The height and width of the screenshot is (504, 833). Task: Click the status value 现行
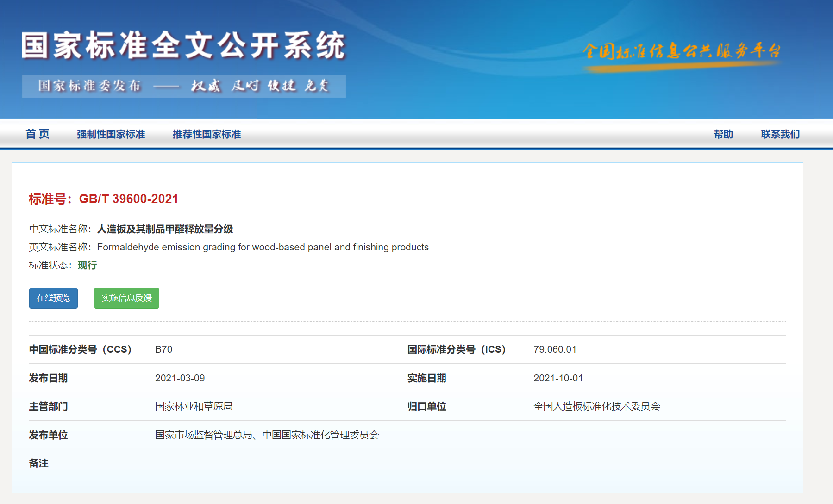click(87, 265)
